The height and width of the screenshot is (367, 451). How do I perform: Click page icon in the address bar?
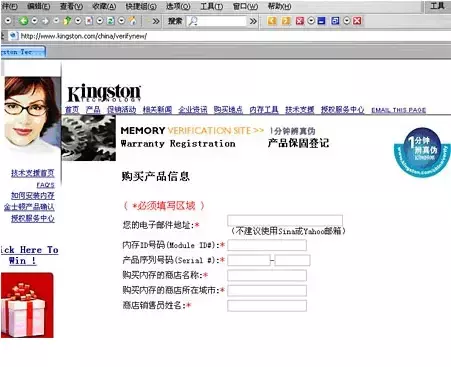pyautogui.click(x=13, y=36)
